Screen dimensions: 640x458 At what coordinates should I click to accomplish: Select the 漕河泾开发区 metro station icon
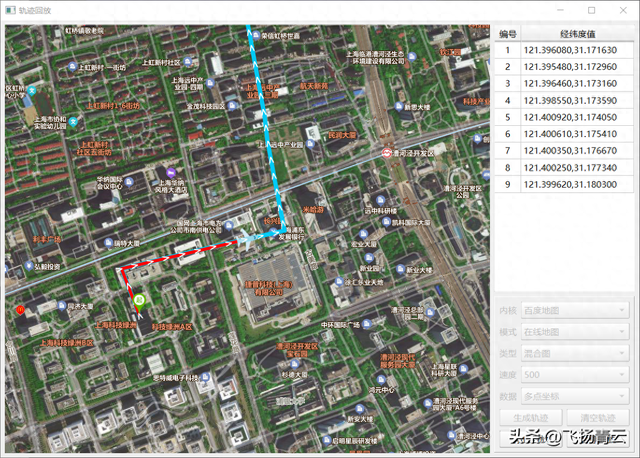(386, 153)
